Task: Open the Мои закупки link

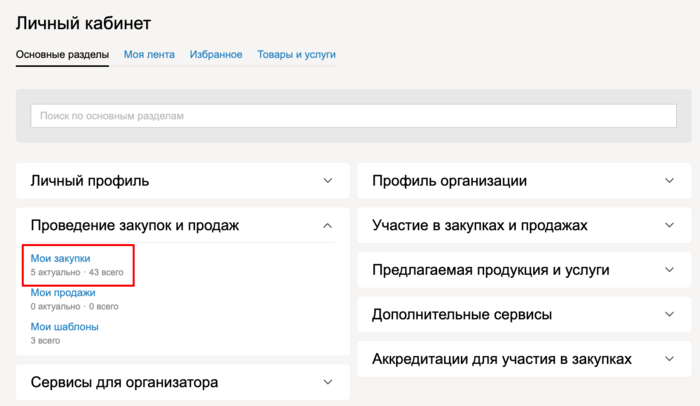Action: 60,259
